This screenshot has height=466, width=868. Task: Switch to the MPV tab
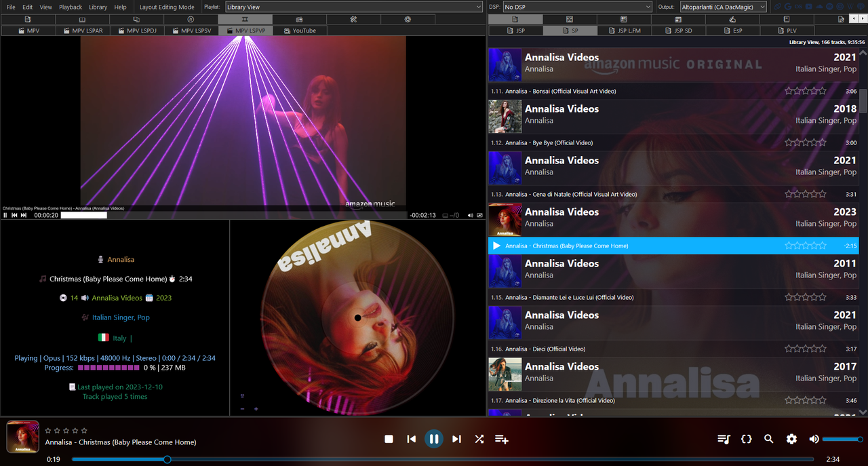(28, 31)
